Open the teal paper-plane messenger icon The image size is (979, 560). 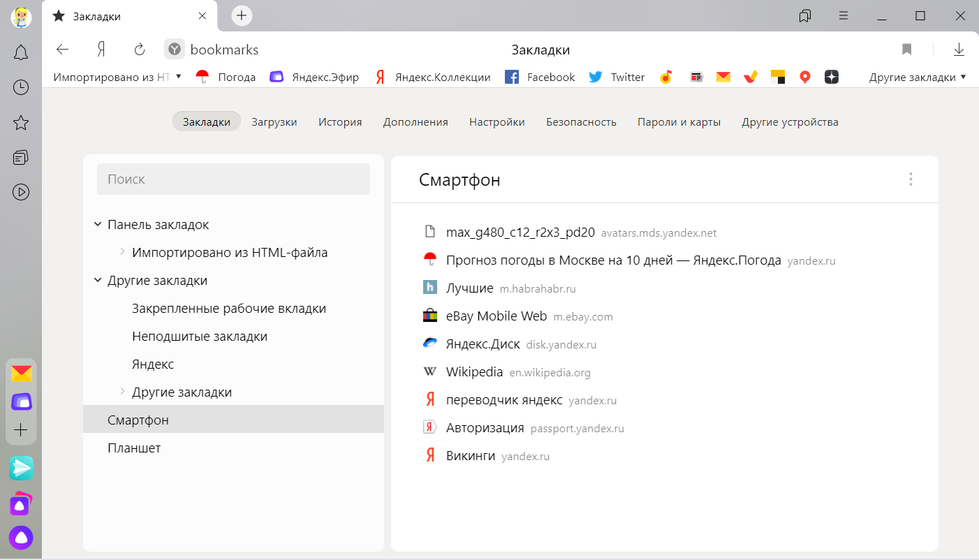(x=21, y=468)
